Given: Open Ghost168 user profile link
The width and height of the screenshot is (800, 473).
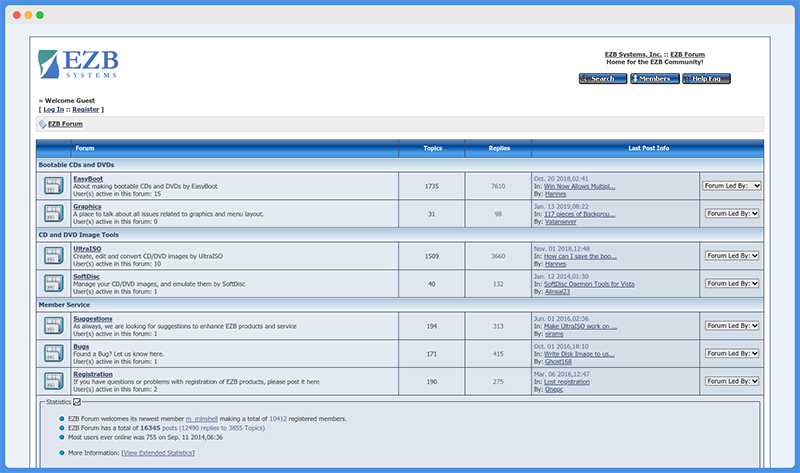Looking at the screenshot, I should (x=558, y=361).
